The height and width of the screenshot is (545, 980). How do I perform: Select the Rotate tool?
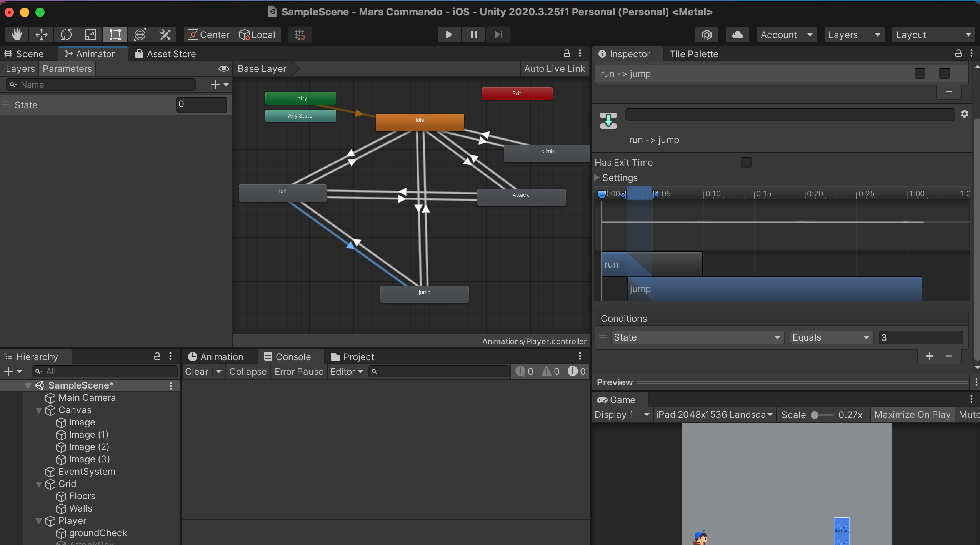tap(66, 35)
